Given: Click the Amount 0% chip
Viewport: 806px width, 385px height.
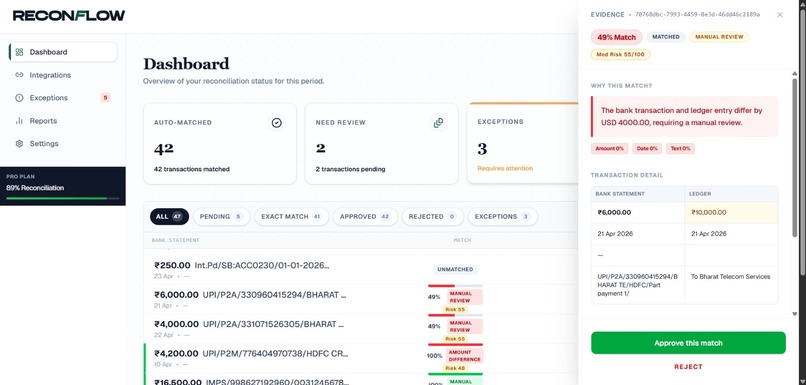Looking at the screenshot, I should point(610,149).
